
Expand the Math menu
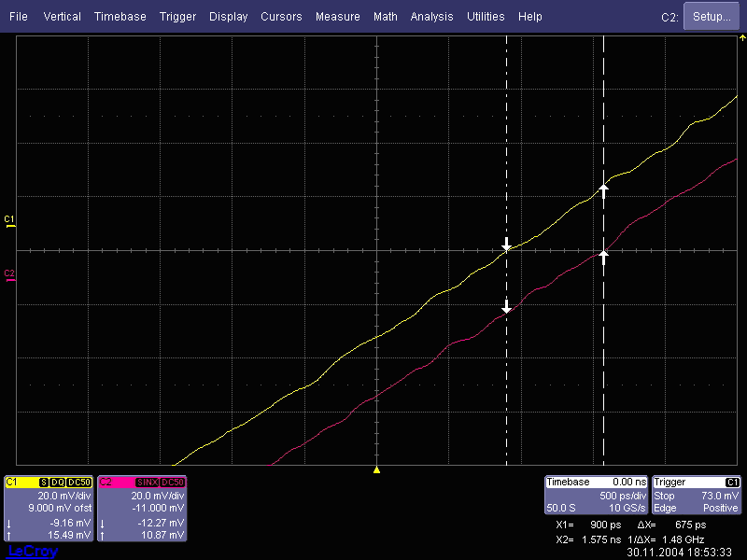(385, 17)
